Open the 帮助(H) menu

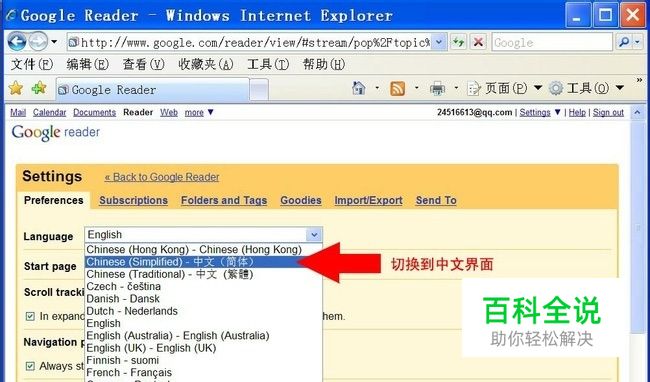(x=324, y=64)
